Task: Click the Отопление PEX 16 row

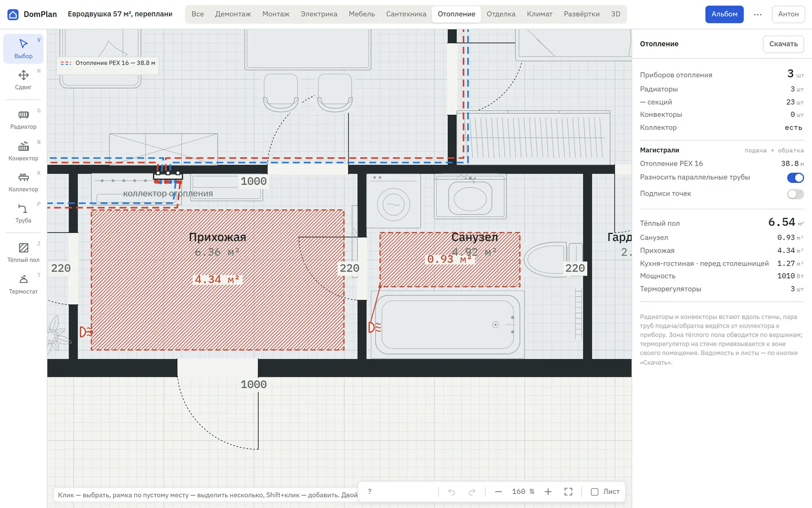Action: 722,164
